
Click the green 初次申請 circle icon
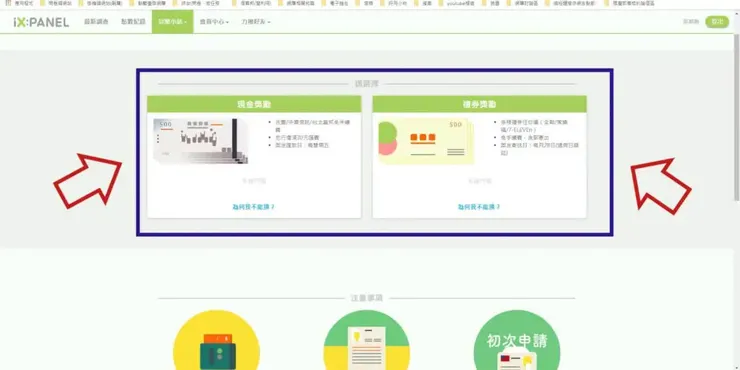pyautogui.click(x=517, y=340)
